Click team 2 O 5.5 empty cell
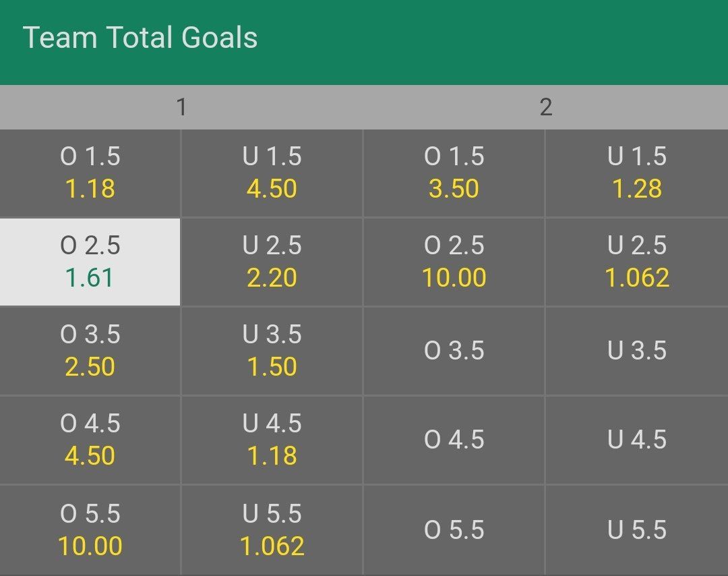The width and height of the screenshot is (728, 576). (454, 530)
